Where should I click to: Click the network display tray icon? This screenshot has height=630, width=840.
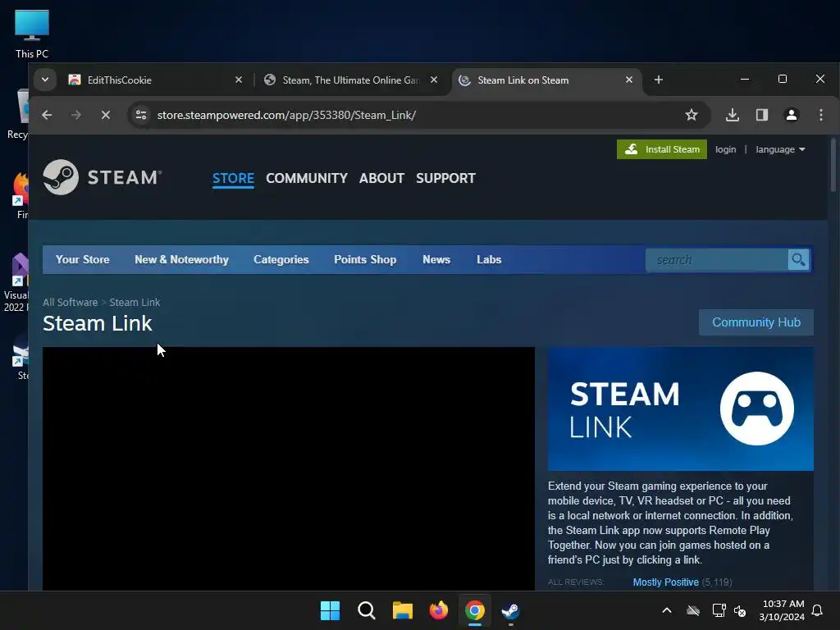(719, 610)
